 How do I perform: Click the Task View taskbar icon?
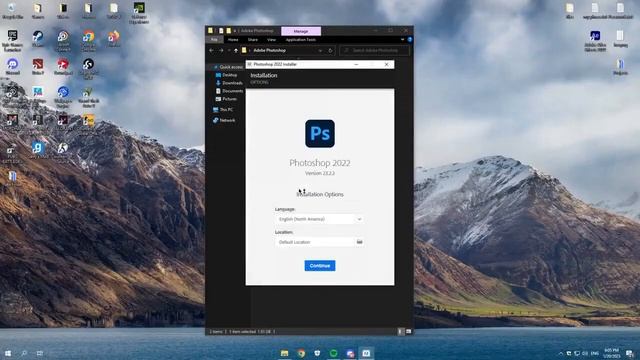40,353
